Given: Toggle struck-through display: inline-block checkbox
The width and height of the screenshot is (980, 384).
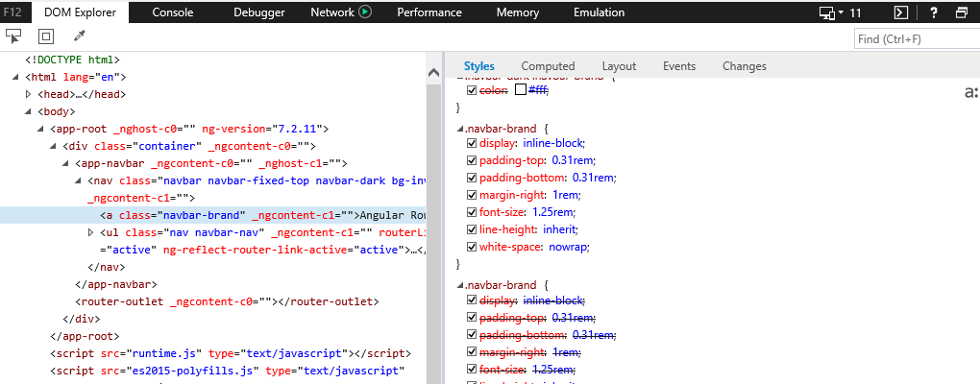Looking at the screenshot, I should click(x=472, y=300).
